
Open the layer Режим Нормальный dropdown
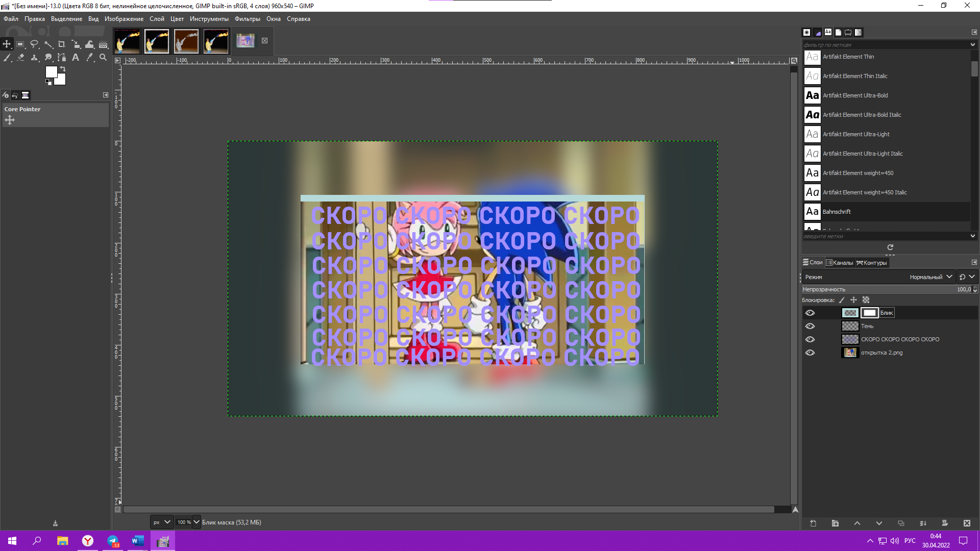(878, 277)
